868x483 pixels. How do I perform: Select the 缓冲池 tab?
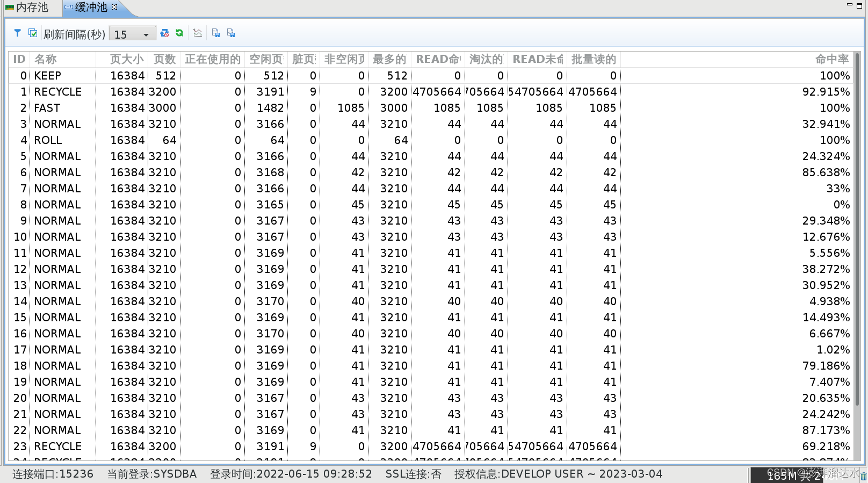[90, 8]
